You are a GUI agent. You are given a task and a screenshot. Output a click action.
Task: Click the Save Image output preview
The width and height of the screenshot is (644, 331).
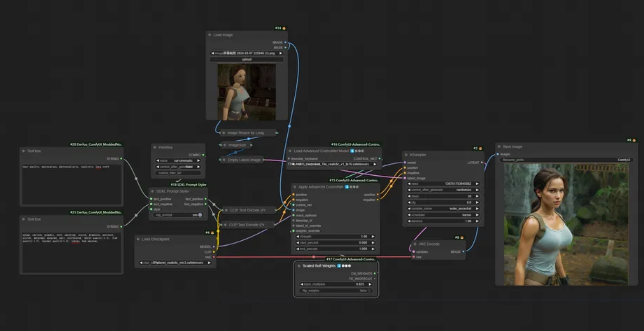click(x=566, y=224)
